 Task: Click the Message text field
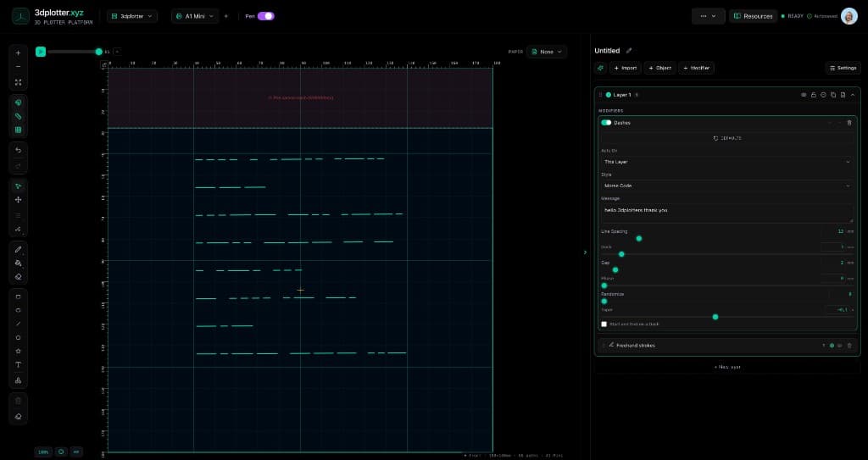[726, 213]
